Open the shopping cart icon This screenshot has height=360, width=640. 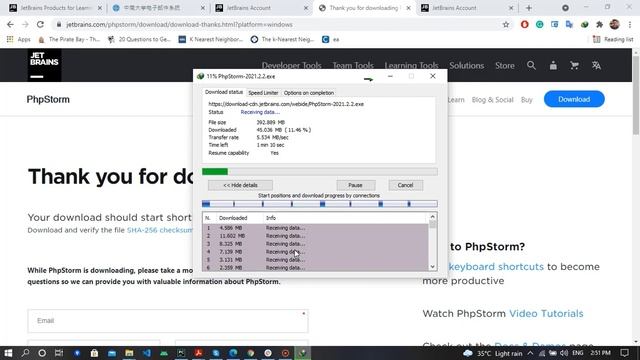[x=575, y=65]
